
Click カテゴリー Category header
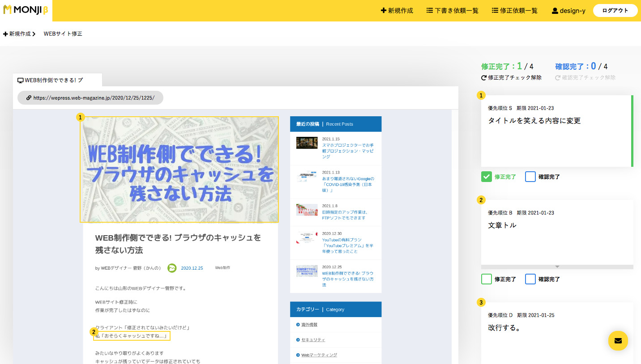(x=336, y=309)
